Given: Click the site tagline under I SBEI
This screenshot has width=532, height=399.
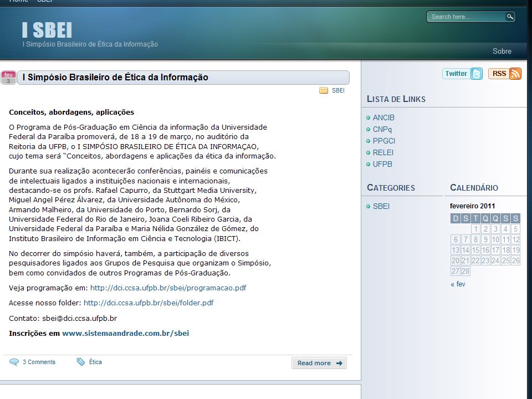Looking at the screenshot, I should click(90, 44).
